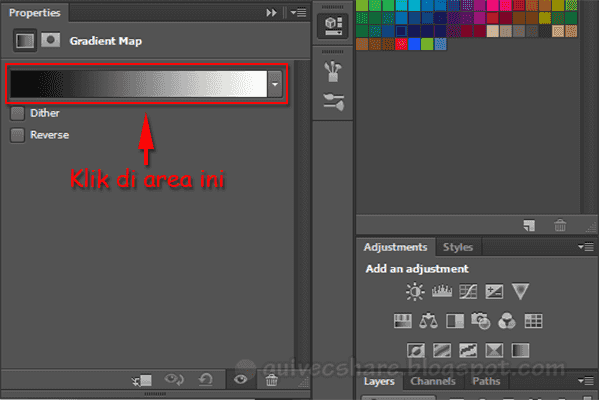The width and height of the screenshot is (600, 400).
Task: Collapse the Properties panel with double arrows
Action: [271, 13]
